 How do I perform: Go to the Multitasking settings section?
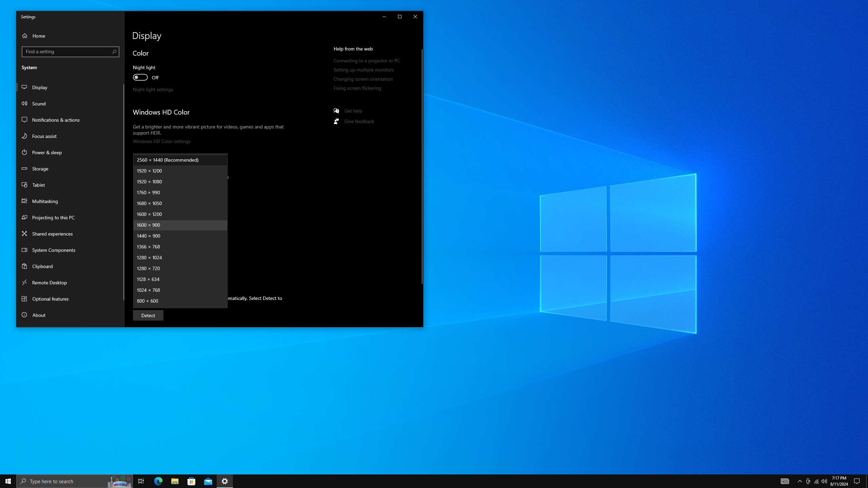pyautogui.click(x=45, y=201)
